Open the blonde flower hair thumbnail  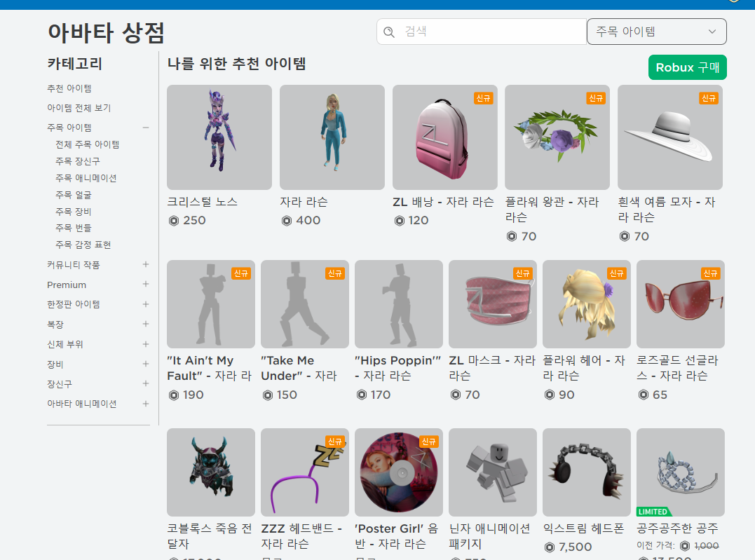point(587,304)
